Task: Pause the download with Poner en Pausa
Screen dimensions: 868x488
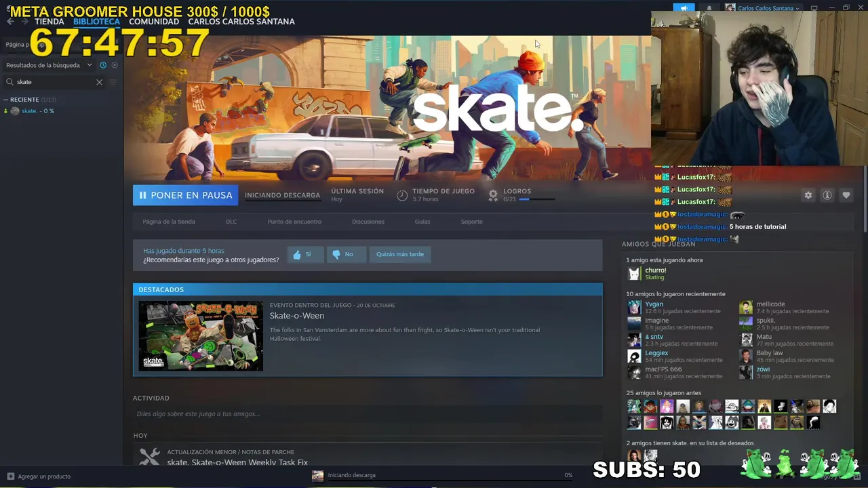Action: point(185,195)
